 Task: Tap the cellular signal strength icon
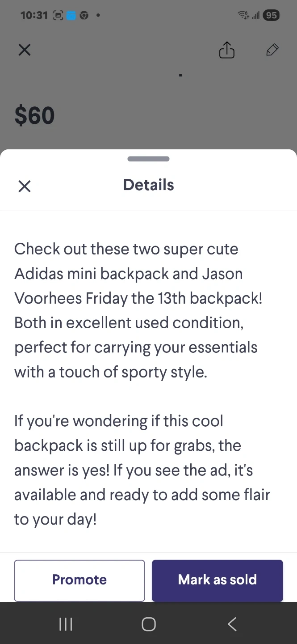pos(255,16)
